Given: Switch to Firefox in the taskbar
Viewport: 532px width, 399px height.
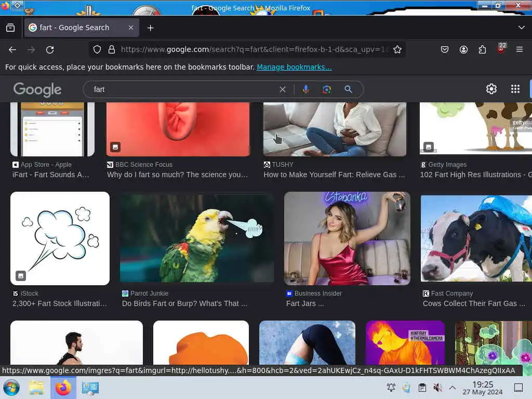Looking at the screenshot, I should coord(63,388).
